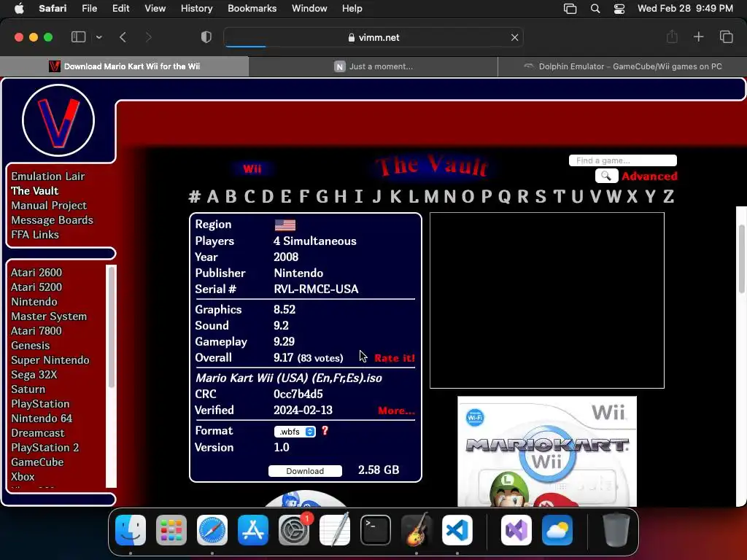Browse games under the # symbol
Viewport: 747px width, 560px height.
(x=194, y=196)
